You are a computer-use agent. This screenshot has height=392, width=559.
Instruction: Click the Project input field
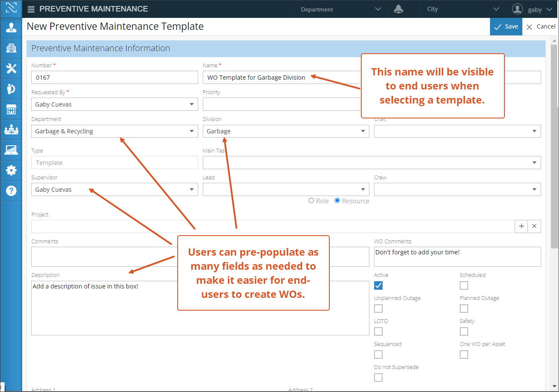(x=273, y=226)
